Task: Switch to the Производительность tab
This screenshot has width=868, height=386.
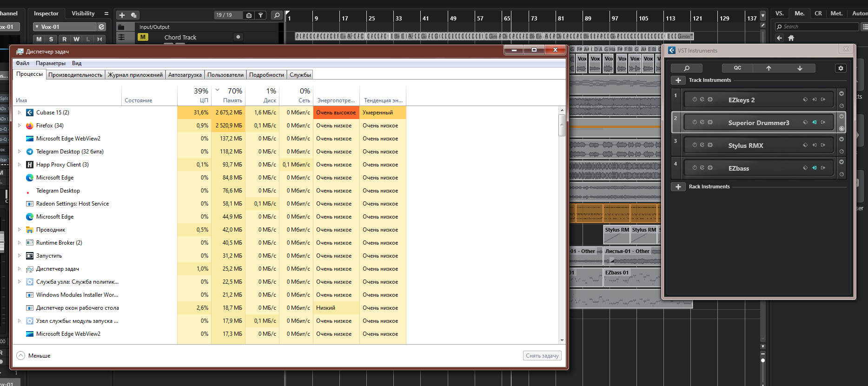Action: point(75,75)
